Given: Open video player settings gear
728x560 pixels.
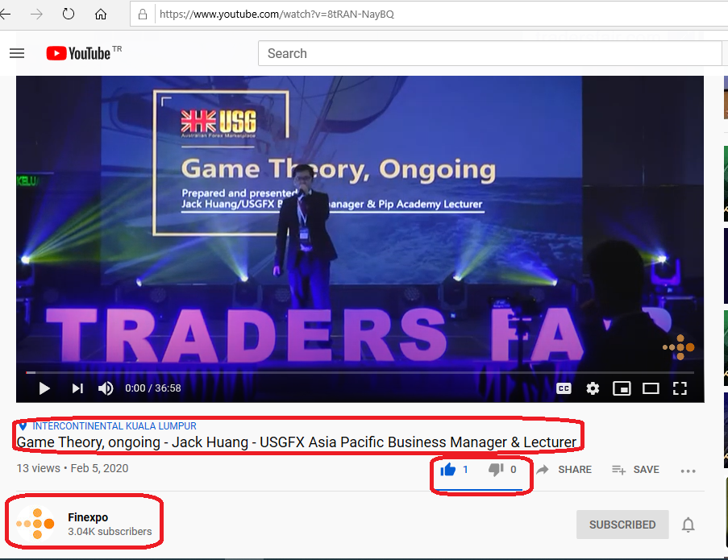Looking at the screenshot, I should click(x=593, y=388).
